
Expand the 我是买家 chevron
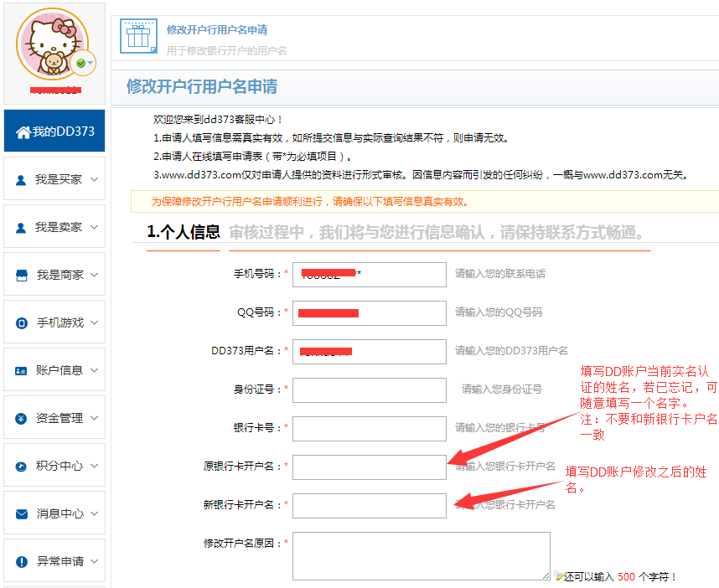tap(94, 179)
